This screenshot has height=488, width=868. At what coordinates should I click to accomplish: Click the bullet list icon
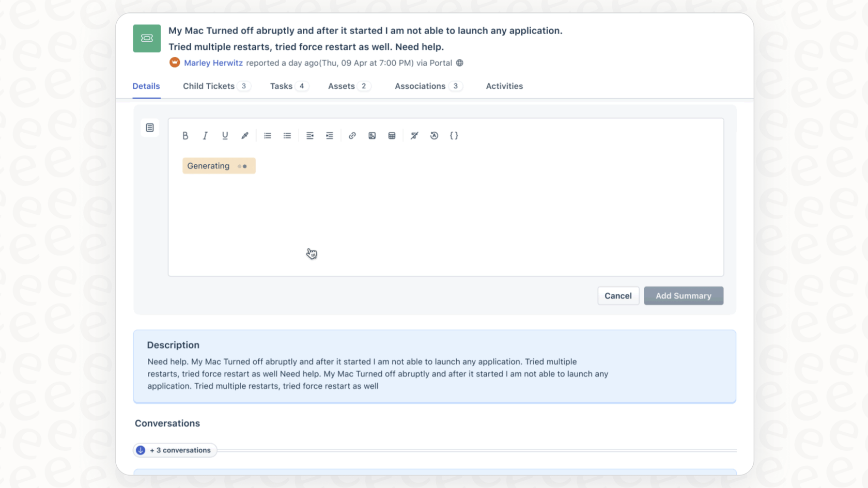click(287, 135)
